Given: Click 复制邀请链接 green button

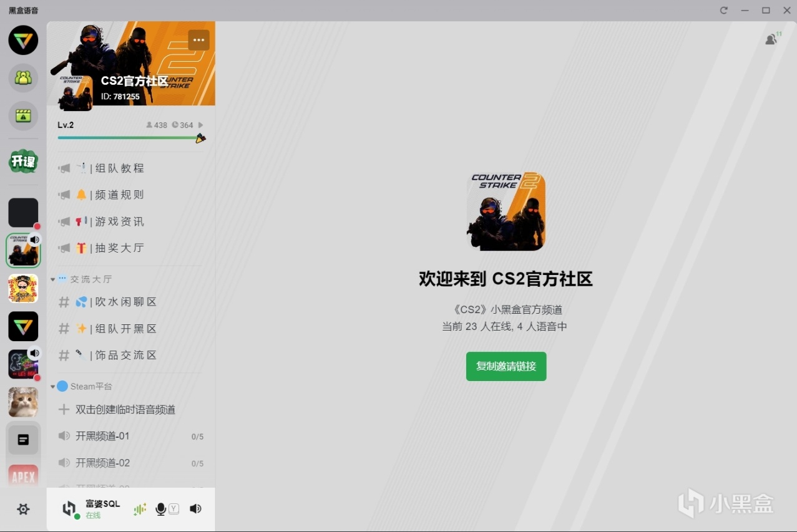Looking at the screenshot, I should (x=506, y=366).
